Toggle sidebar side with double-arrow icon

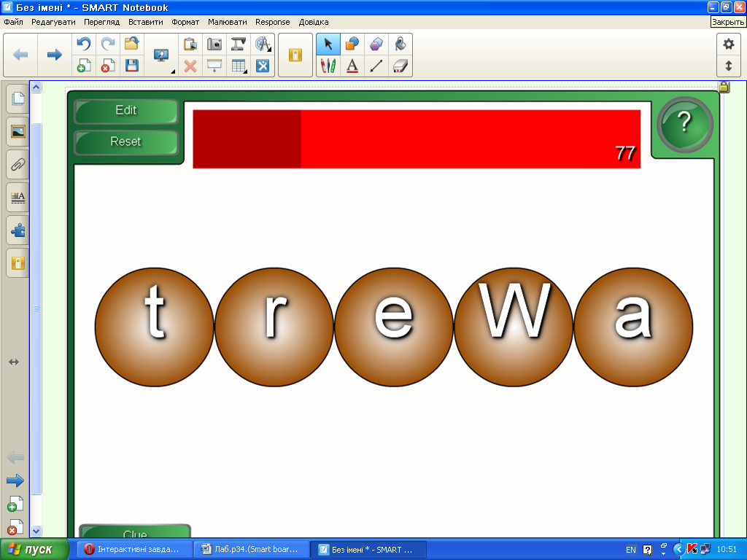click(x=14, y=362)
